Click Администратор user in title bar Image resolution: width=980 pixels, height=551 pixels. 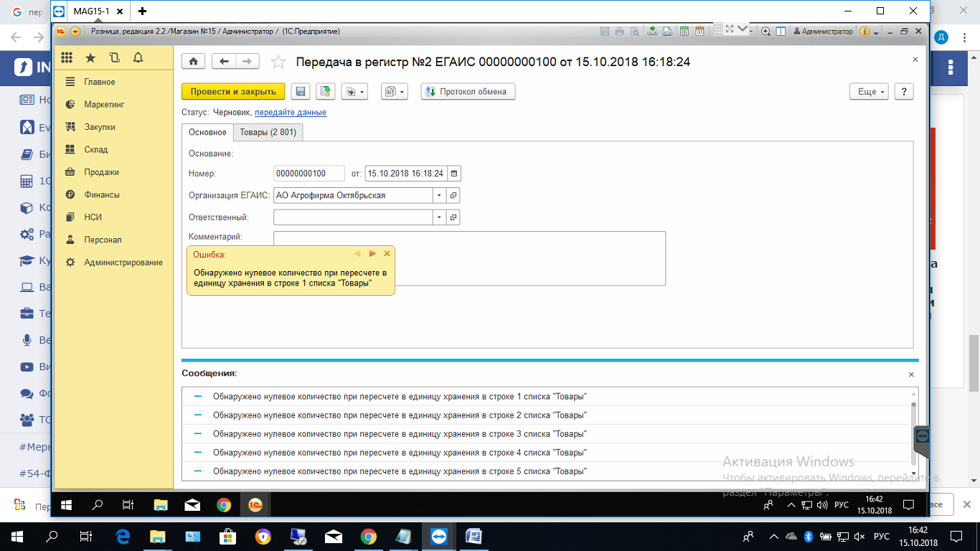point(823,31)
